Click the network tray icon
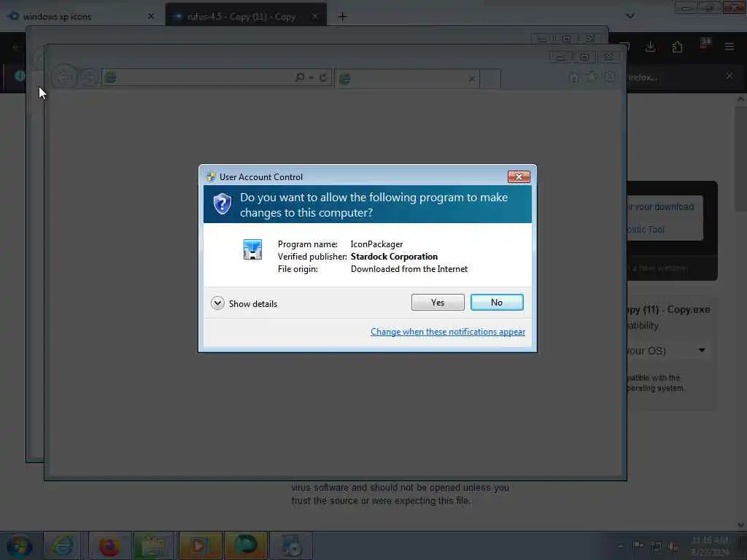Image resolution: width=747 pixels, height=560 pixels. coord(656,547)
